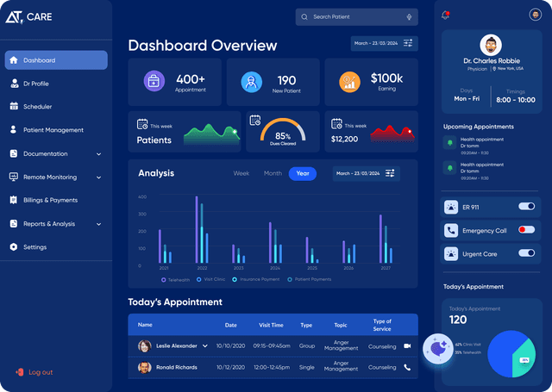Click the 85% Dues Cleared progress gauge
The image size is (552, 392).
(282, 132)
